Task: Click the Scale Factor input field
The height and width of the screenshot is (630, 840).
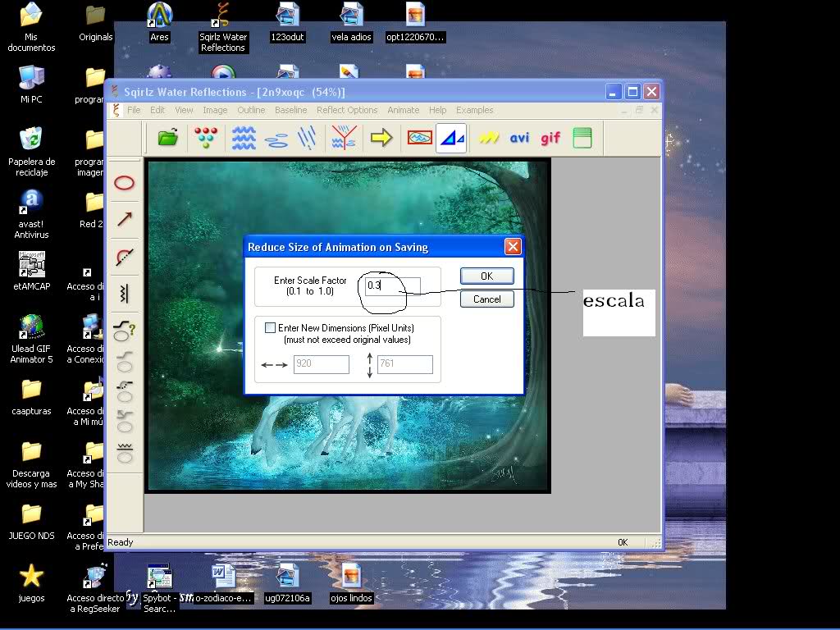Action: pyautogui.click(x=392, y=285)
